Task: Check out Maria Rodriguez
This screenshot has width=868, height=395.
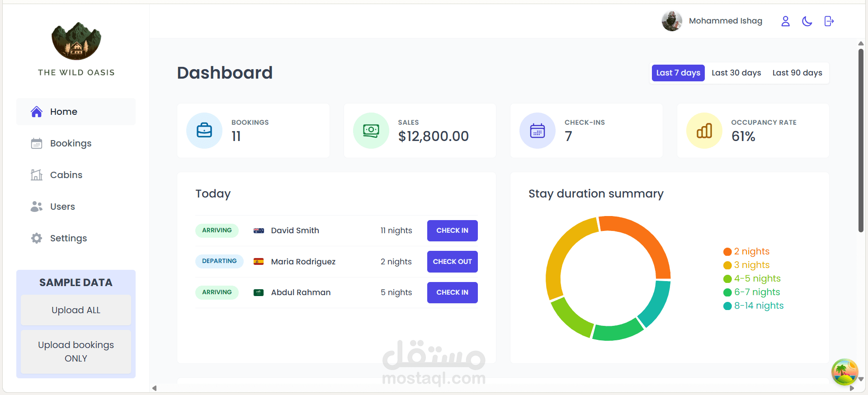Action: click(452, 262)
